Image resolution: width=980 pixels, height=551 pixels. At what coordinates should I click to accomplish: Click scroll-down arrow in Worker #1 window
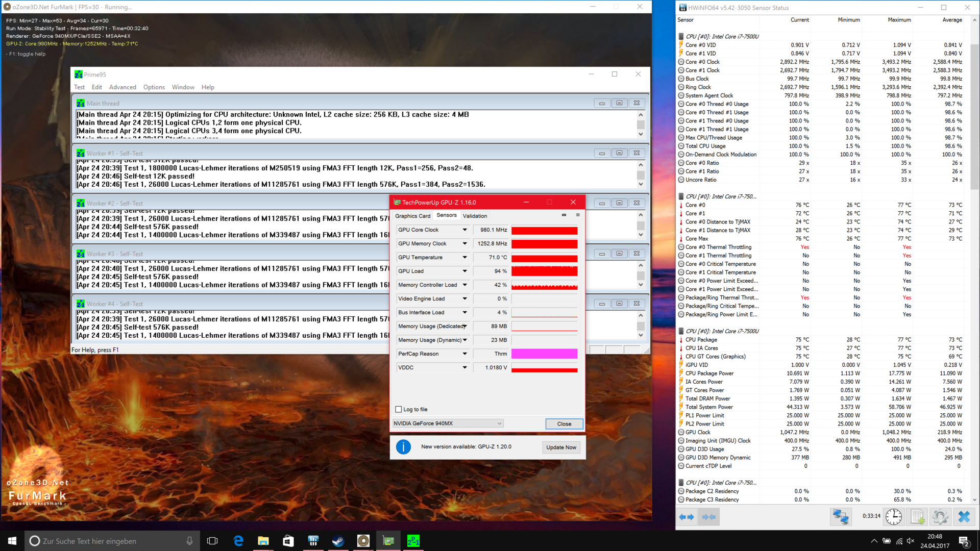coord(641,185)
